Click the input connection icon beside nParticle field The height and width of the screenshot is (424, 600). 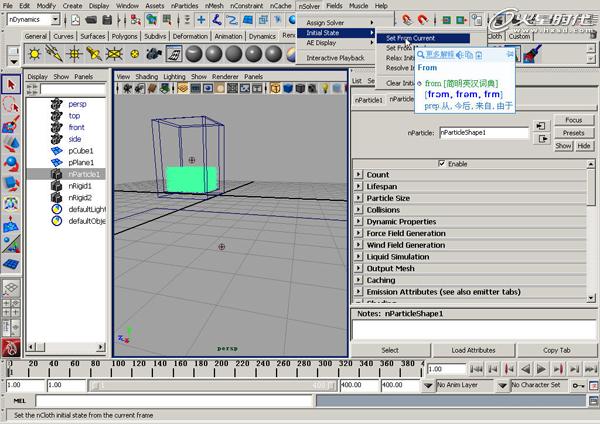point(541,126)
